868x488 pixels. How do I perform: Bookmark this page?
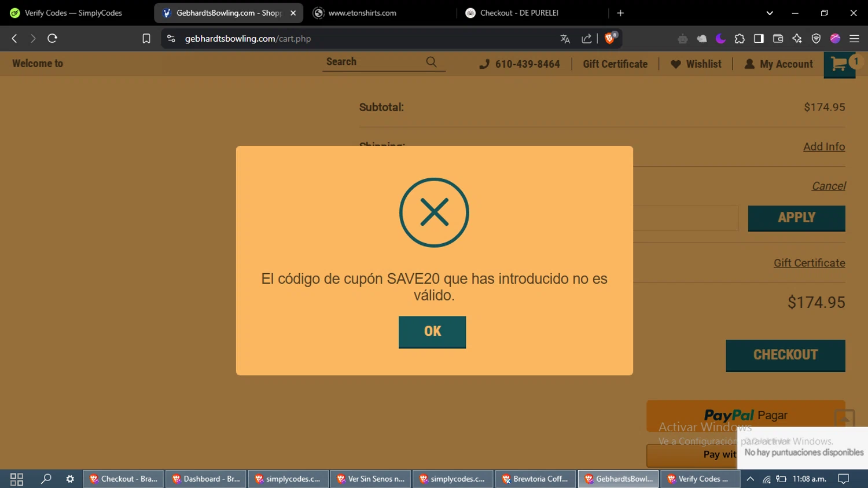pyautogui.click(x=146, y=38)
